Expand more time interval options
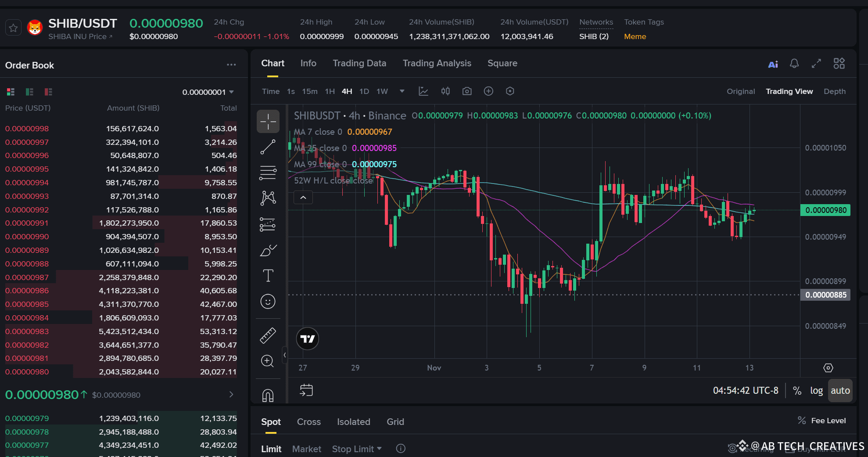 [x=402, y=91]
